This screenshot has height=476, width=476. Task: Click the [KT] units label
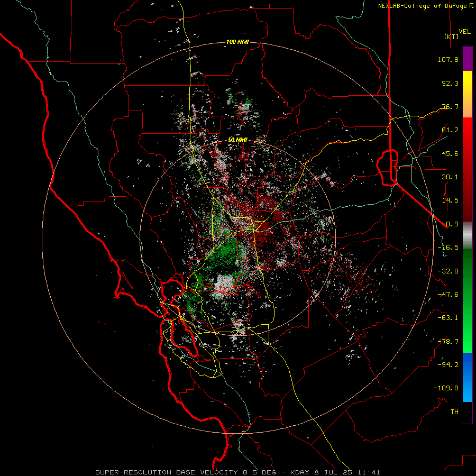[452, 36]
